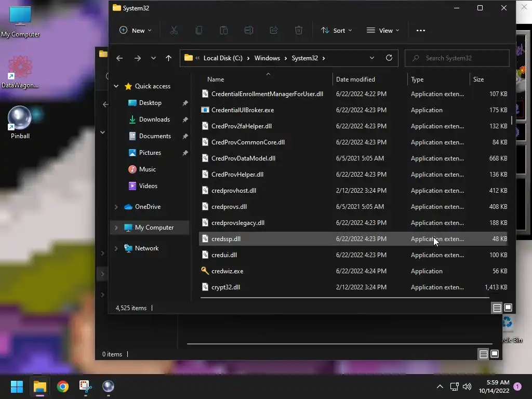Image resolution: width=532 pixels, height=399 pixels.
Task: Expand the Network tree node
Action: pyautogui.click(x=116, y=248)
